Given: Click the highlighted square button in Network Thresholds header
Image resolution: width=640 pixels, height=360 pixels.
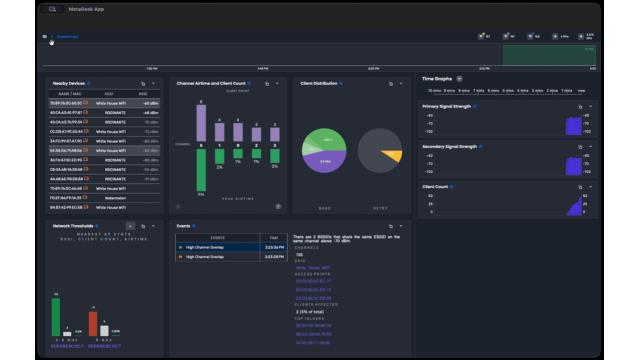Looking at the screenshot, I should coord(130,226).
